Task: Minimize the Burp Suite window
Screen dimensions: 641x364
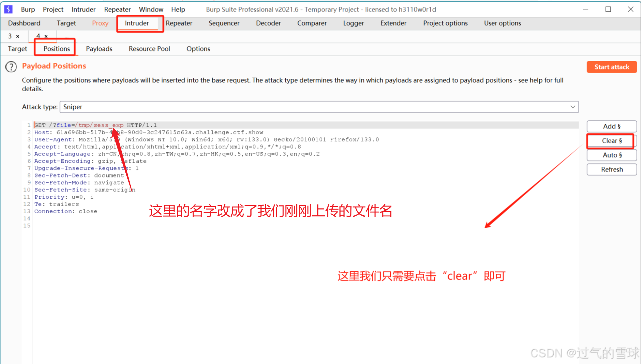Action: tap(585, 9)
